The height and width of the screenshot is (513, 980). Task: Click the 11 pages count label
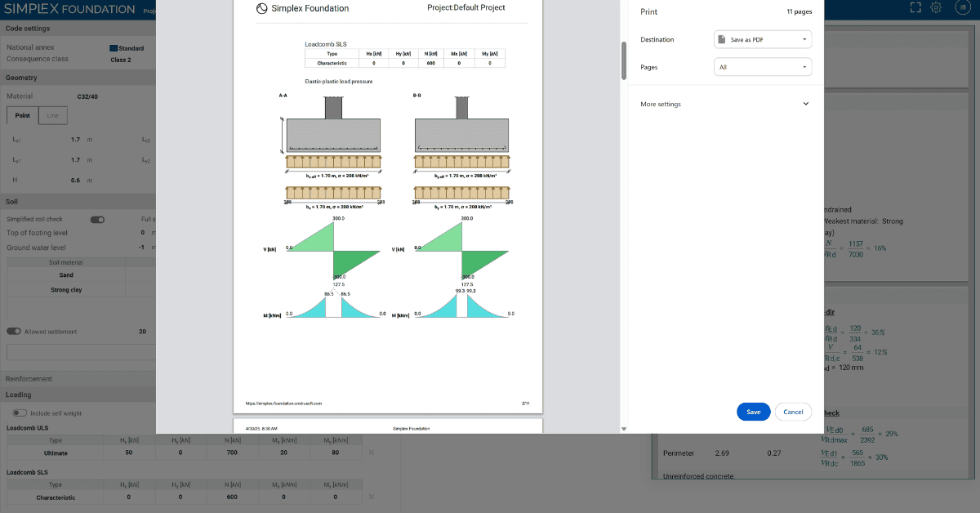pyautogui.click(x=800, y=12)
